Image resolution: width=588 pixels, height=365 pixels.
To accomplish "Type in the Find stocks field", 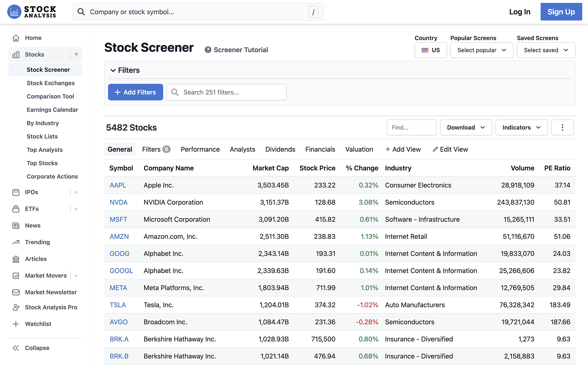I will [x=411, y=127].
